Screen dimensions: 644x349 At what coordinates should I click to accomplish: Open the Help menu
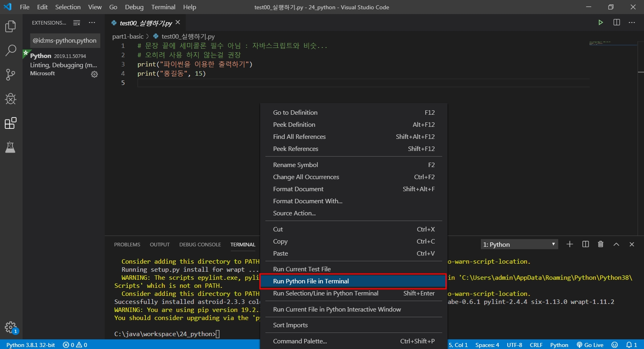tap(189, 7)
